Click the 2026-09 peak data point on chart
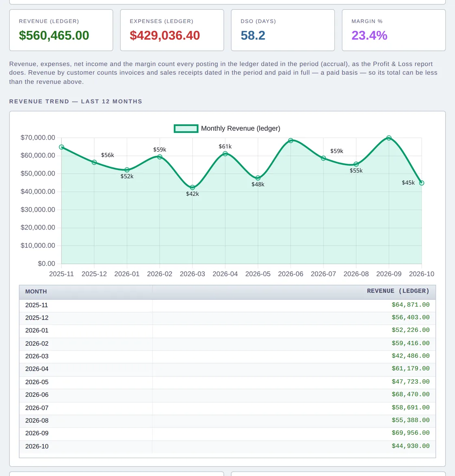The height and width of the screenshot is (476, 455). (389, 138)
